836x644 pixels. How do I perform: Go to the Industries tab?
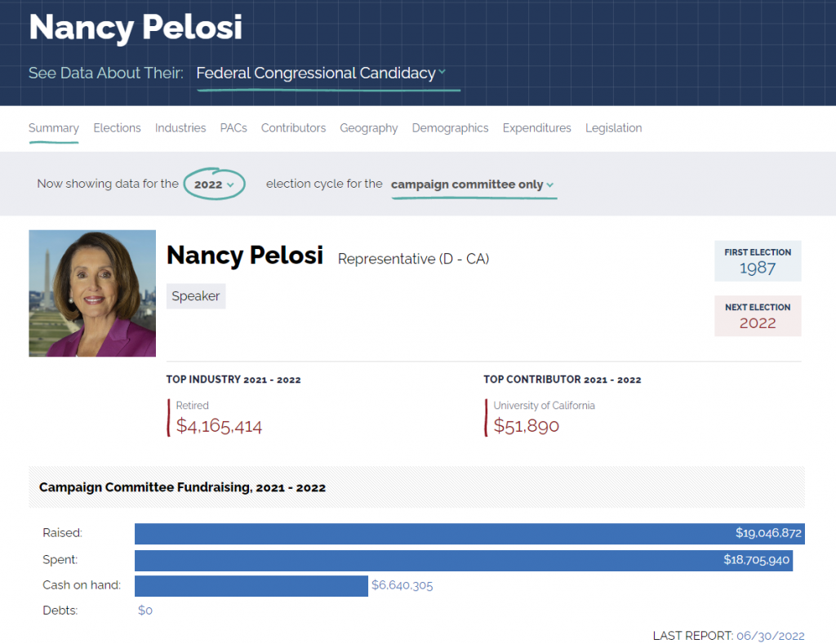pyautogui.click(x=180, y=128)
